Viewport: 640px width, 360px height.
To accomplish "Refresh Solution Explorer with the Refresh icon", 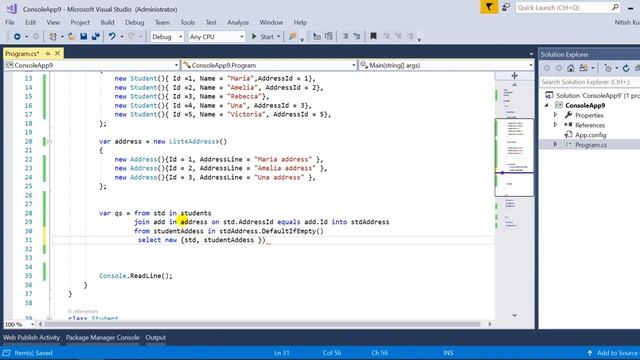I will pos(626,68).
